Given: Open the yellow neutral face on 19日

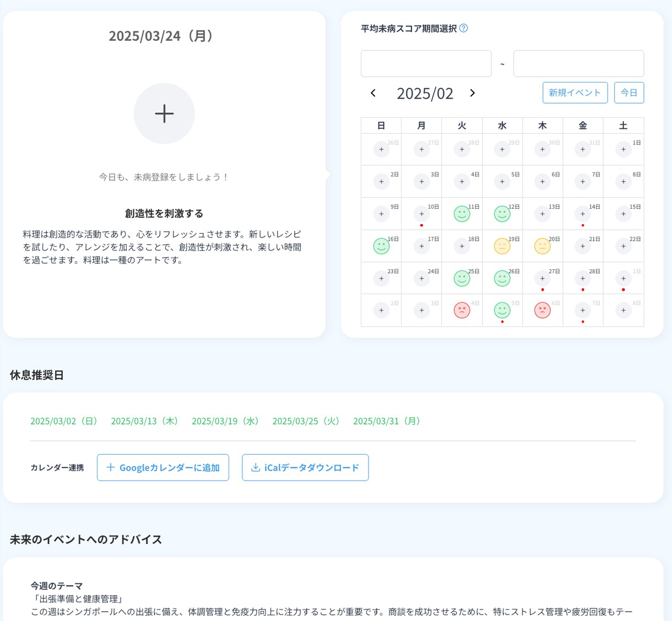Looking at the screenshot, I should coord(502,246).
